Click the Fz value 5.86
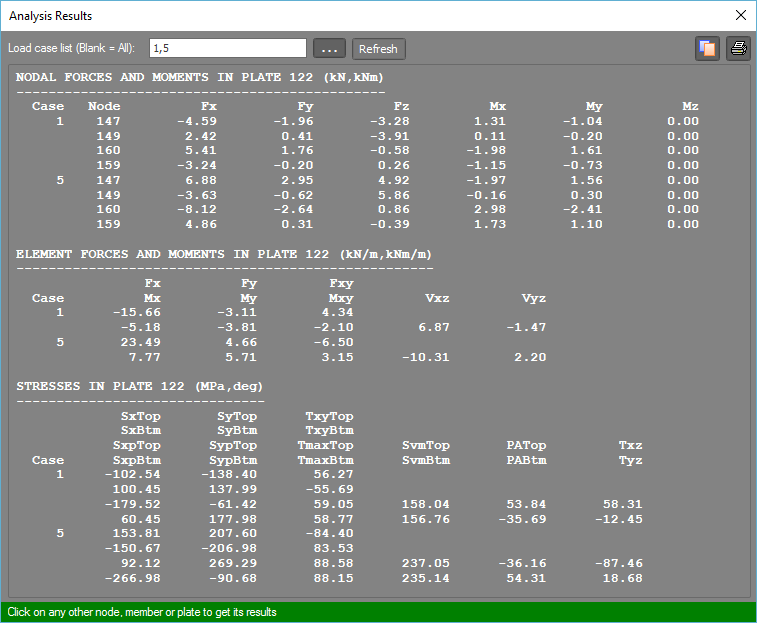Screen dimensions: 757x623 pos(393,195)
